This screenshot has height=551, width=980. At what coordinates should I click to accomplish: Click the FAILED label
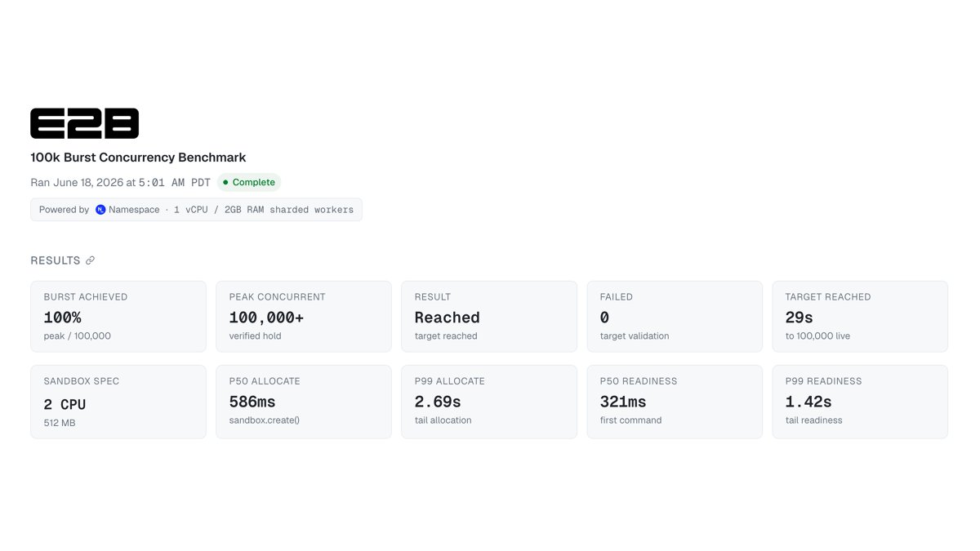pos(617,297)
